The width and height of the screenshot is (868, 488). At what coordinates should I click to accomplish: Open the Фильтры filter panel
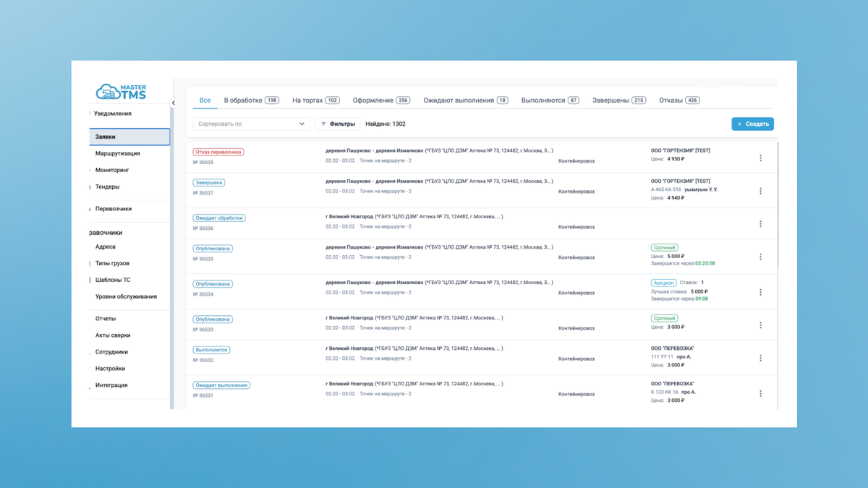click(338, 124)
